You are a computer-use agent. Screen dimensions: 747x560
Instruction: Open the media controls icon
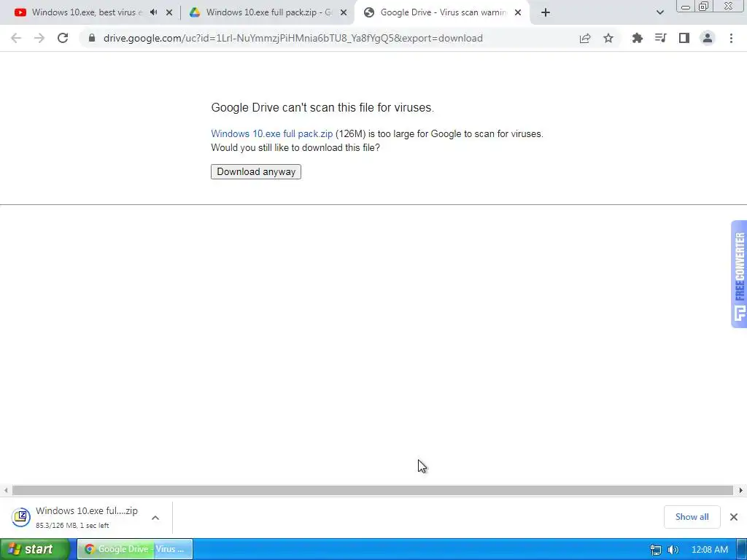[660, 38]
